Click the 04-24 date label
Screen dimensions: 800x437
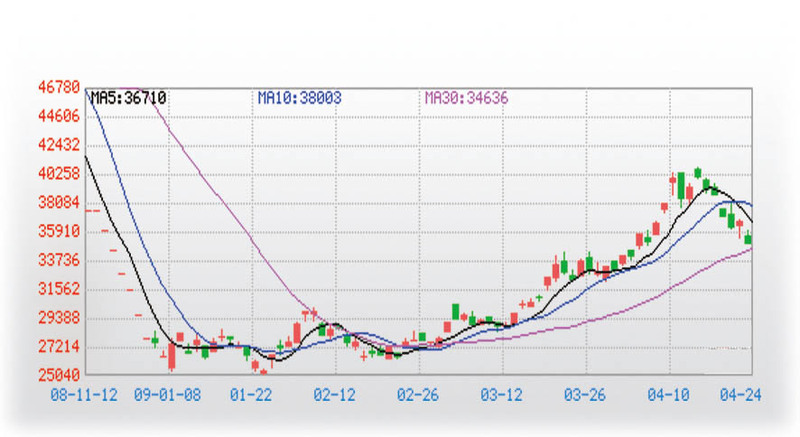point(740,395)
